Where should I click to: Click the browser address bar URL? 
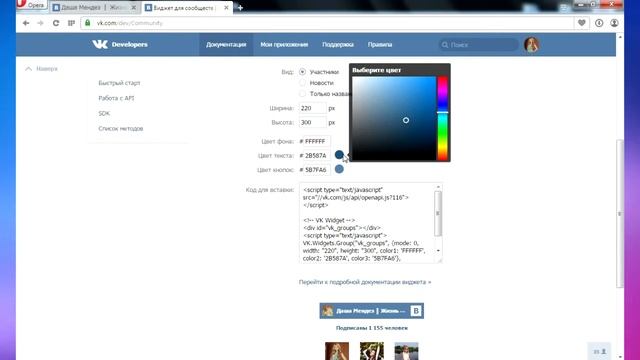click(x=129, y=23)
